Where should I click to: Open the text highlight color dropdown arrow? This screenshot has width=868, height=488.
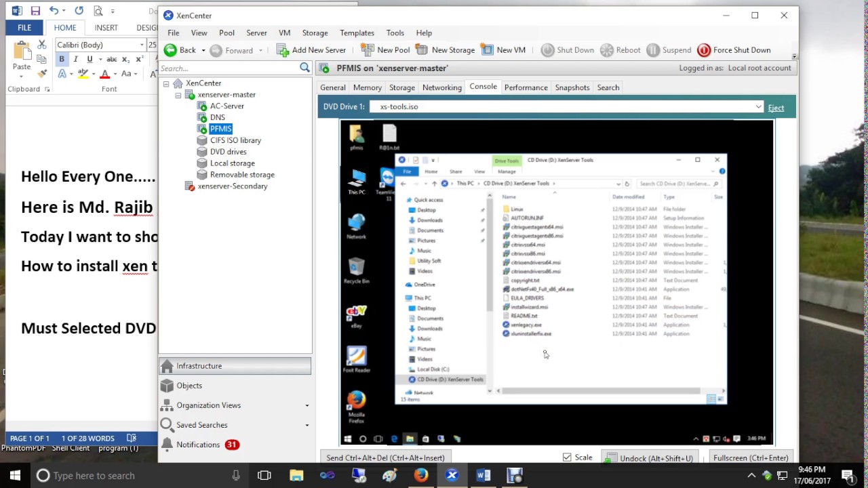pyautogui.click(x=93, y=74)
